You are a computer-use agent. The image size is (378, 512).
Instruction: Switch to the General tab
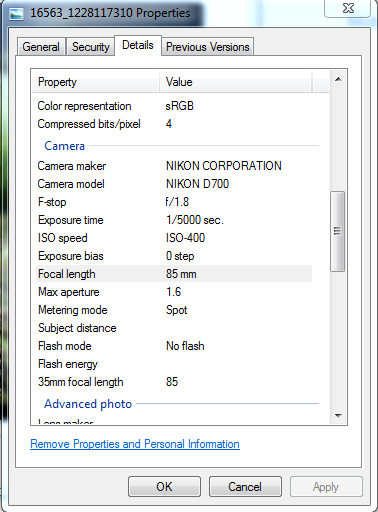(41, 47)
